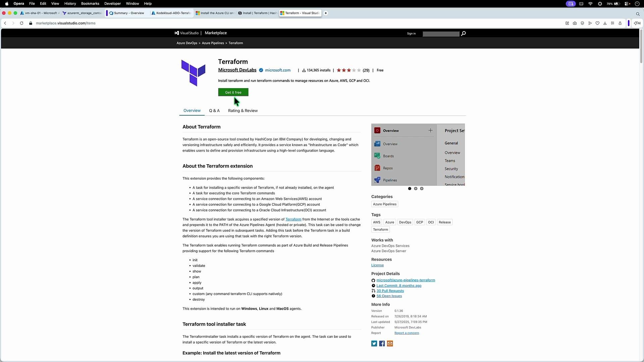Click the address bar URL
644x362 pixels.
click(x=66, y=23)
